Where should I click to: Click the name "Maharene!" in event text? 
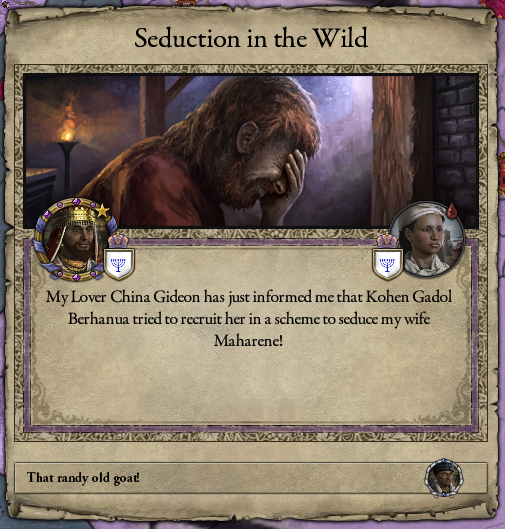click(x=248, y=341)
